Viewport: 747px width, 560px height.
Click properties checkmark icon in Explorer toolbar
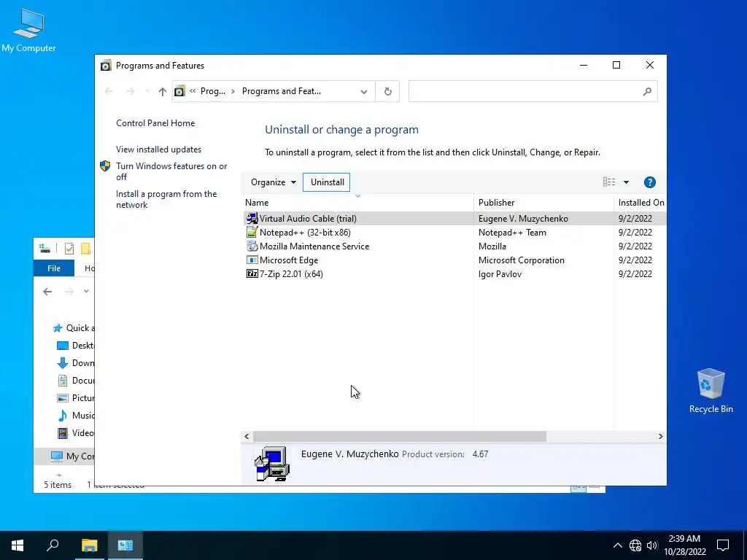click(69, 248)
